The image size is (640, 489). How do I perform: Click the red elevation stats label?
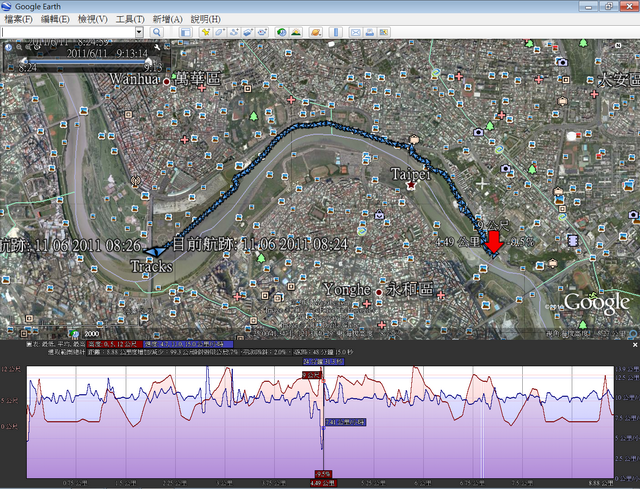(115, 344)
